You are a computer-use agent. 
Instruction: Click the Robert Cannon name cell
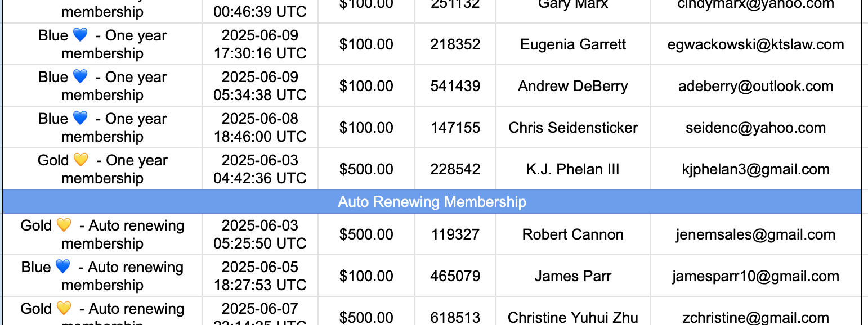point(573,234)
